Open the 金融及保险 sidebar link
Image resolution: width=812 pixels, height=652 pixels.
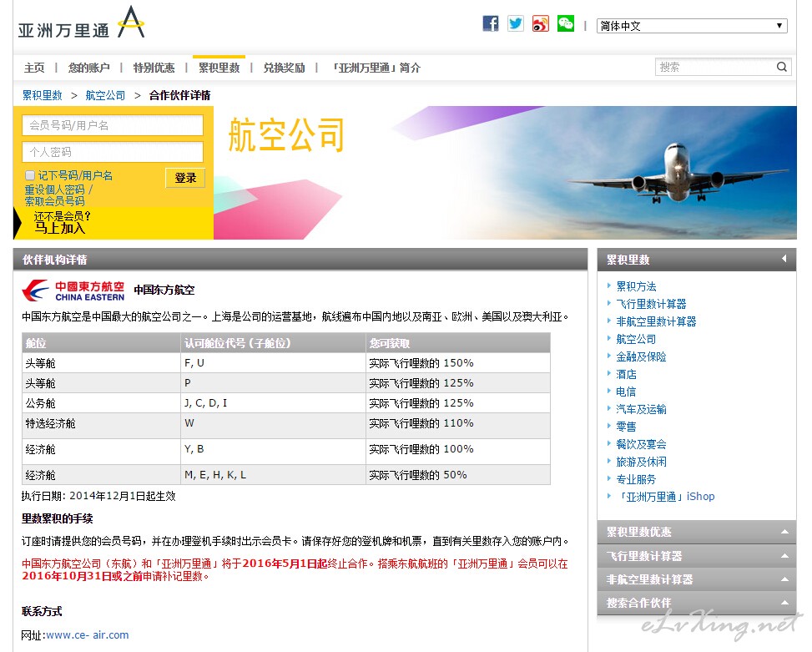tap(641, 356)
